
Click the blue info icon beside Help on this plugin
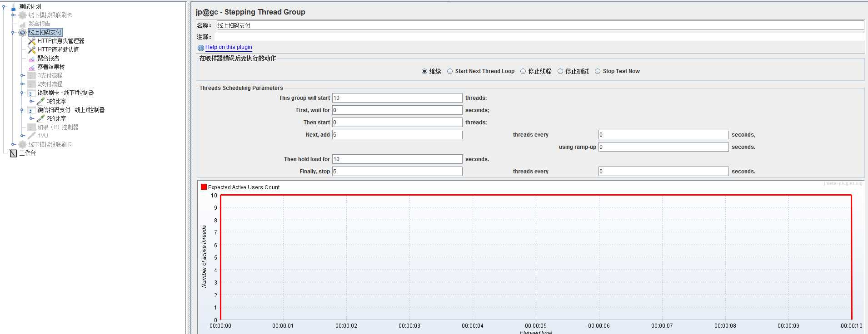tap(201, 48)
